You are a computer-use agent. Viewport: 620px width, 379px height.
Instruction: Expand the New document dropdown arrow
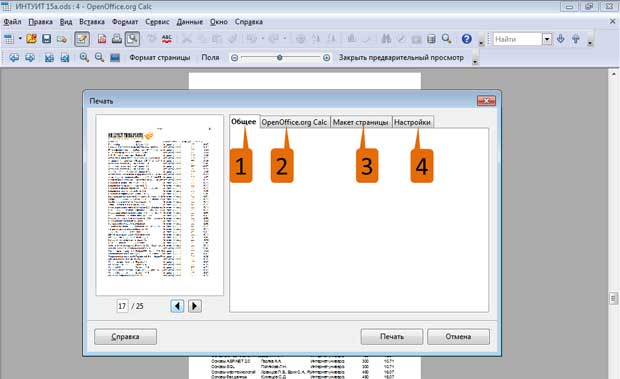20,39
